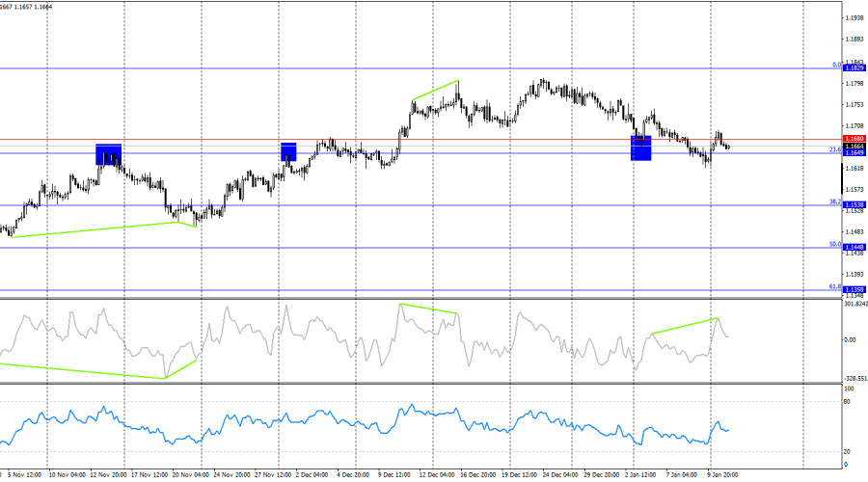Image resolution: width=868 pixels, height=482 pixels.
Task: Select descending green line on December CCI peaks
Action: click(x=428, y=308)
